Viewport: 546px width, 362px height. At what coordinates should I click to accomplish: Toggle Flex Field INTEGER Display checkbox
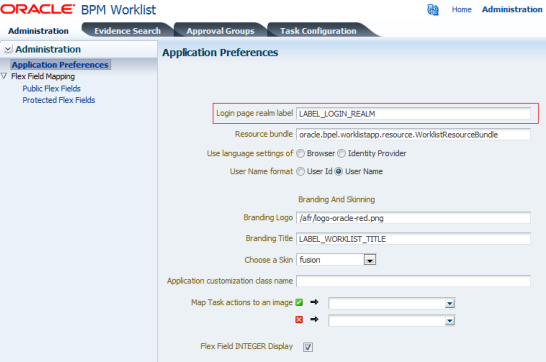click(x=308, y=347)
